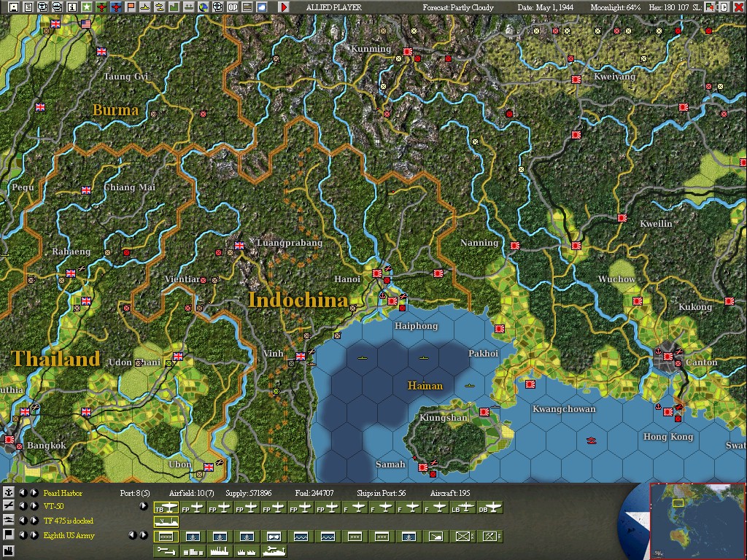Click the Japanese base at Kweilin
The width and height of the screenshot is (747, 560).
pos(622,217)
